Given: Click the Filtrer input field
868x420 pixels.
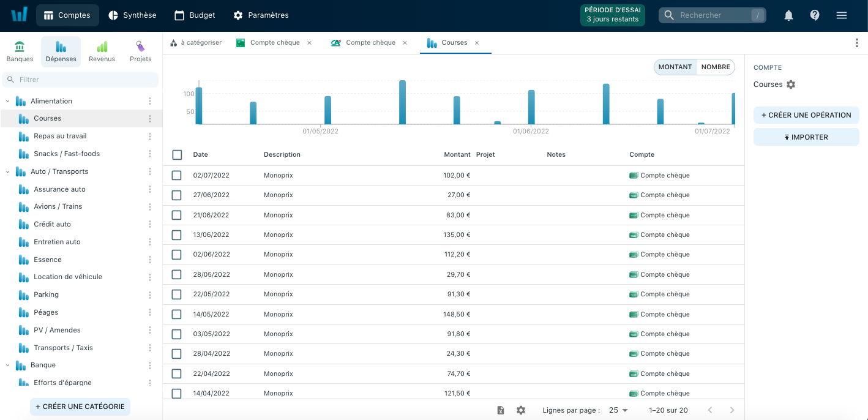Looking at the screenshot, I should 86,80.
